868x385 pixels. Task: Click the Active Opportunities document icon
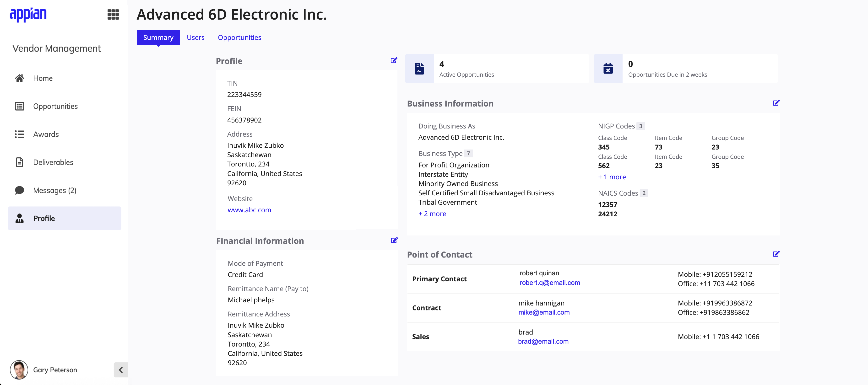[419, 69]
